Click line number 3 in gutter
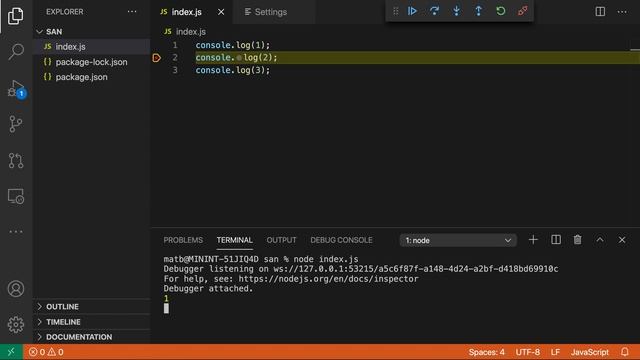Image resolution: width=640 pixels, height=360 pixels. pos(175,70)
